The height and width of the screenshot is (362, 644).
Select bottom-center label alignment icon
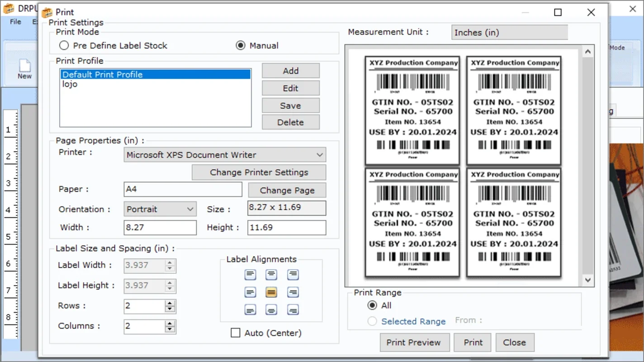point(271,310)
